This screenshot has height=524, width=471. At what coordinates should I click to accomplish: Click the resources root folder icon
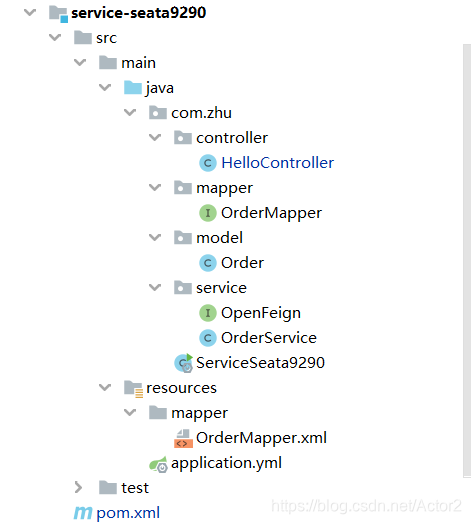coord(133,389)
